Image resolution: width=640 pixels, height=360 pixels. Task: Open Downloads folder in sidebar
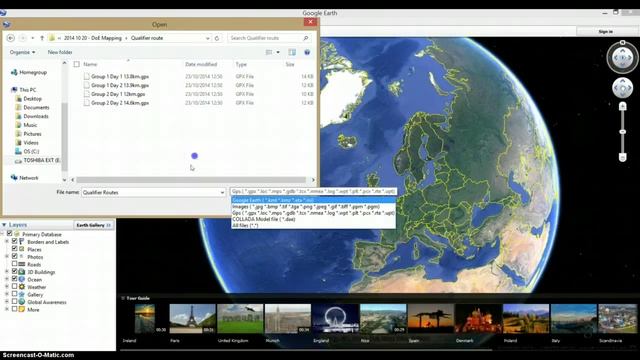click(x=32, y=116)
